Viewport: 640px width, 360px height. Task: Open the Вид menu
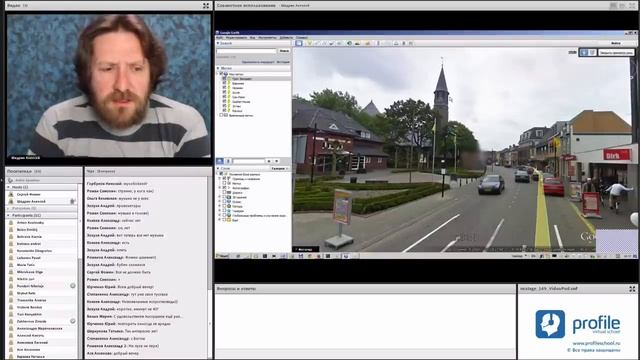[x=253, y=38]
